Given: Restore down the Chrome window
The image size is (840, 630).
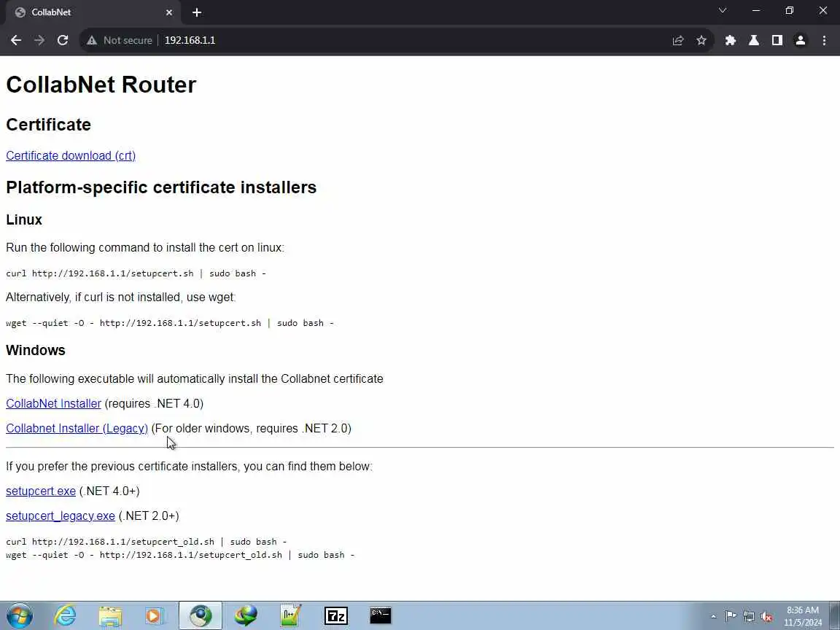Looking at the screenshot, I should coord(789,11).
